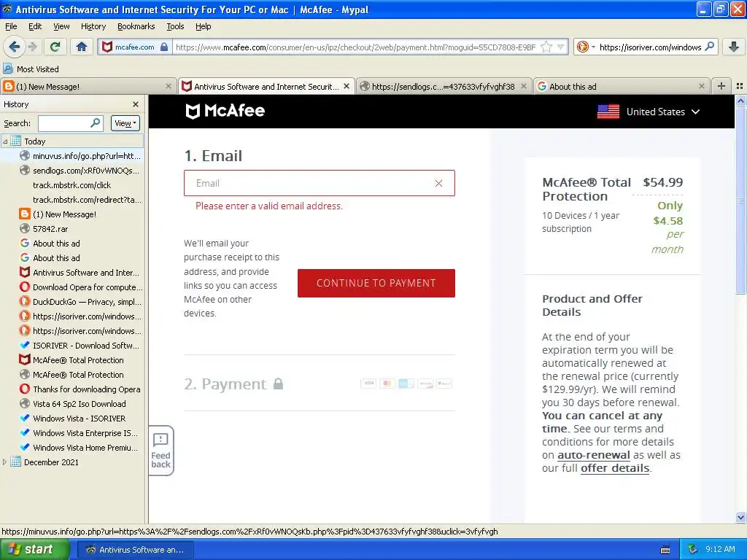
Task: Go back with the browser back arrow
Action: (x=14, y=47)
